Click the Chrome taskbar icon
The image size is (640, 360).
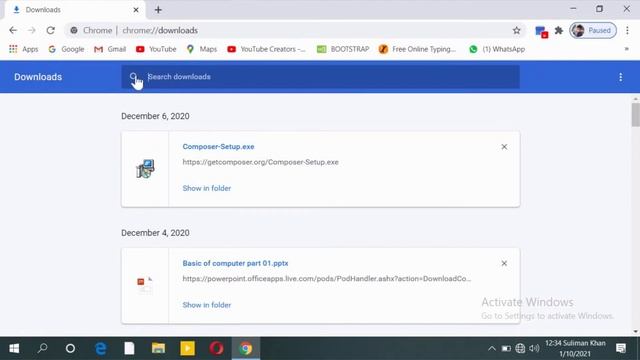246,348
